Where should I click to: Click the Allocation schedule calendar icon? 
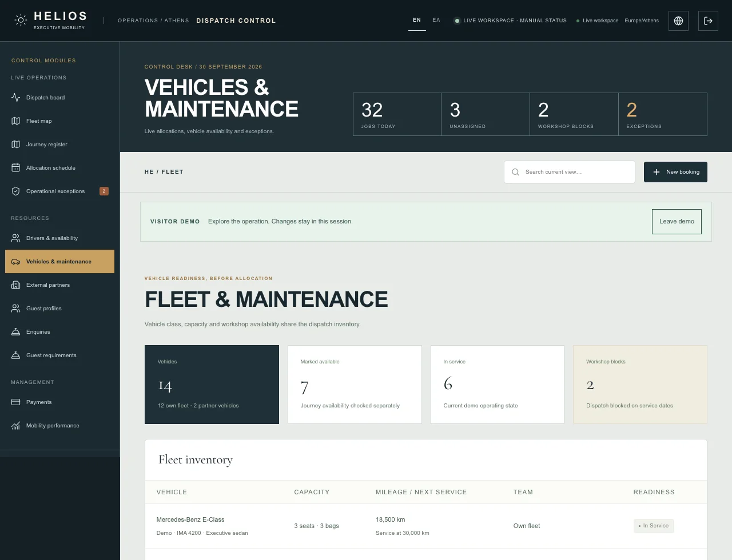(x=16, y=168)
